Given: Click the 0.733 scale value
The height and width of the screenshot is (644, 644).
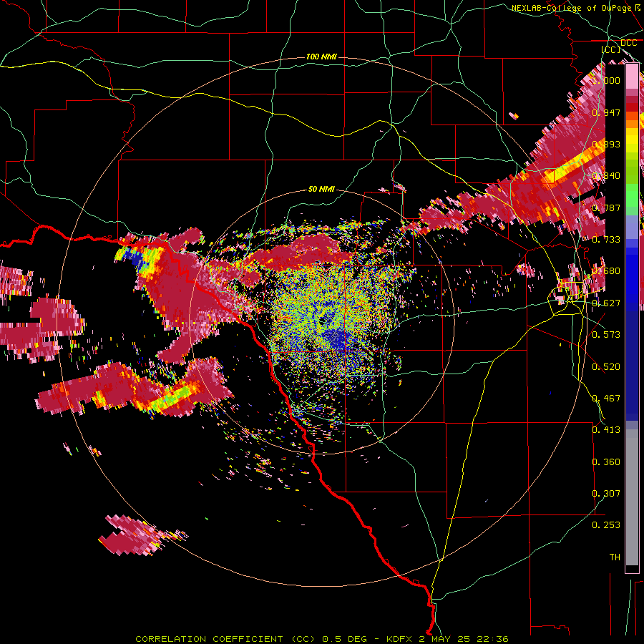Looking at the screenshot, I should pyautogui.click(x=606, y=240).
